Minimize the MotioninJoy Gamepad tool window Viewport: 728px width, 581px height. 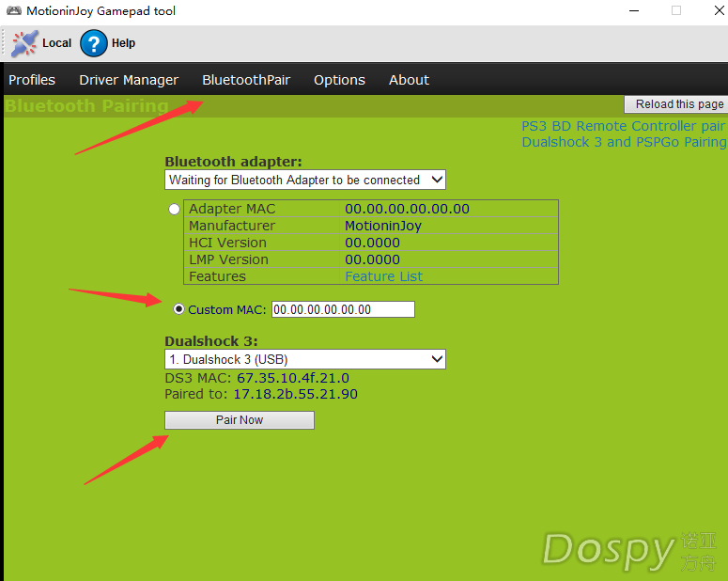click(x=634, y=10)
